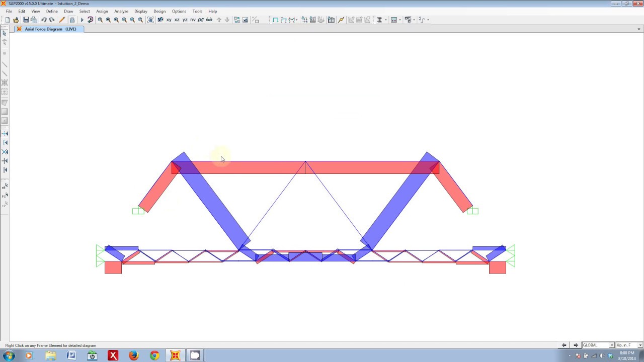Click the Undo arrow icon

point(44,20)
